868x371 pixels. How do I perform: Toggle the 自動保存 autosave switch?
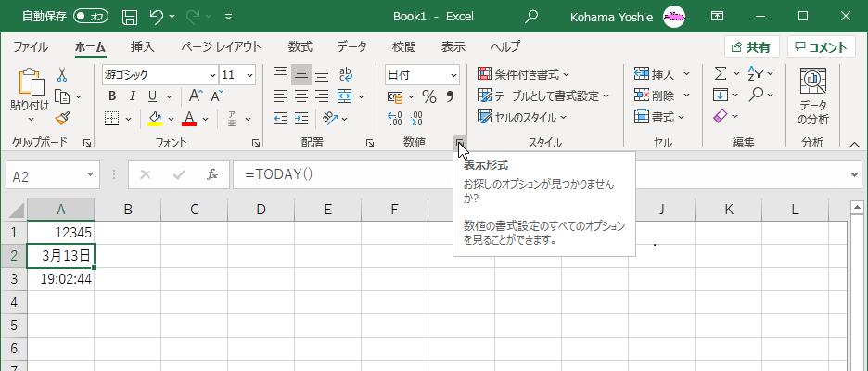[x=91, y=17]
